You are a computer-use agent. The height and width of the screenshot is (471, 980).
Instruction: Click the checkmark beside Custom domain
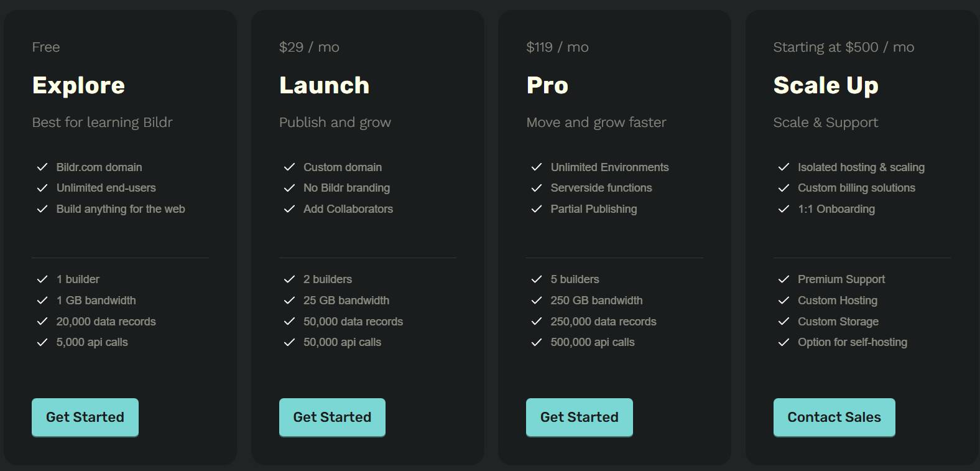click(x=290, y=167)
